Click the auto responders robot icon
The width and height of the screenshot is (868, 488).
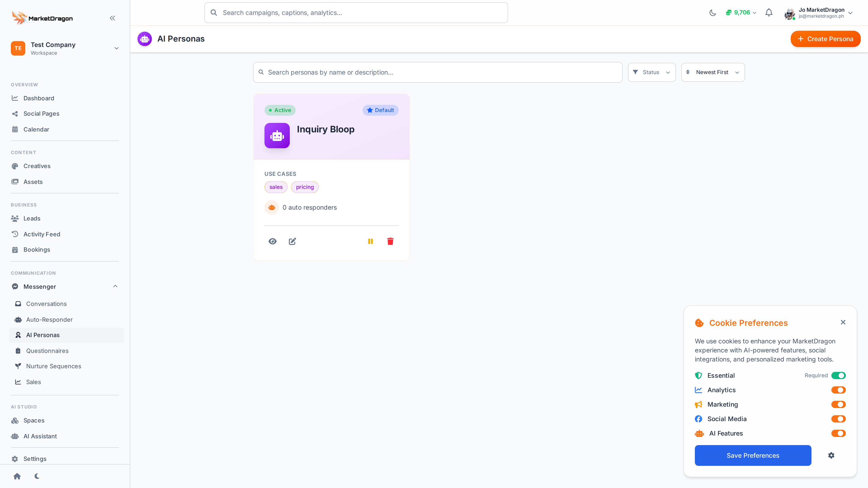[271, 207]
